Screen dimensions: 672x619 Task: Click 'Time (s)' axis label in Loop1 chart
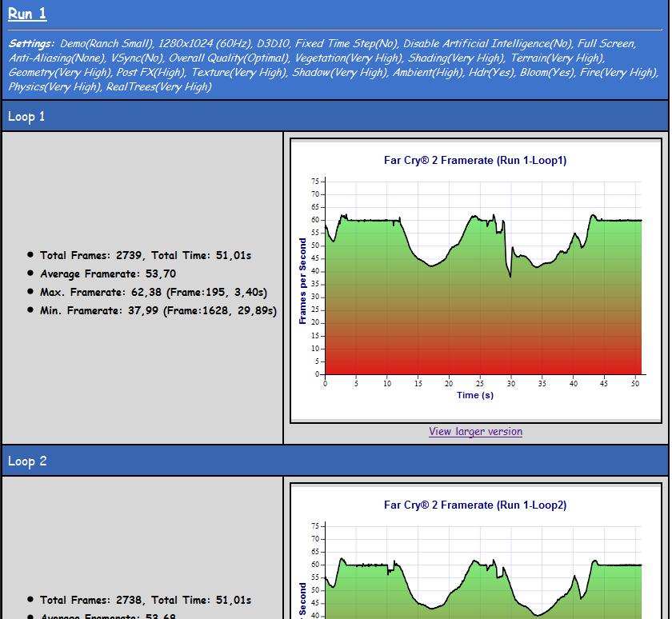coord(475,395)
